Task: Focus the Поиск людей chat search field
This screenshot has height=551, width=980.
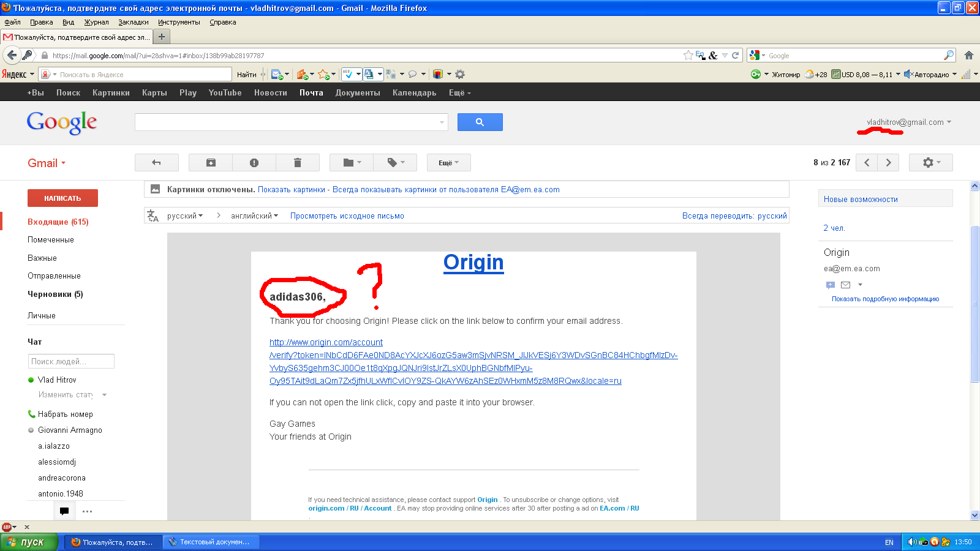Action: [x=71, y=361]
